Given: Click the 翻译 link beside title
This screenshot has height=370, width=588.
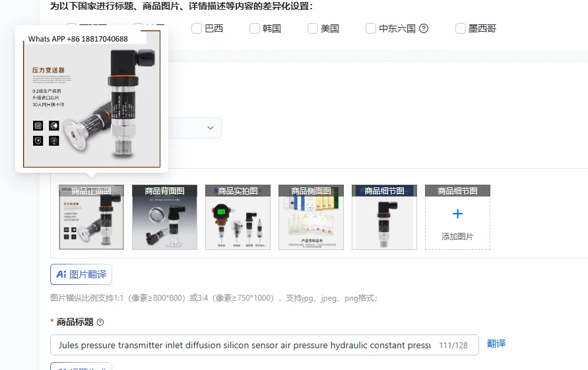Looking at the screenshot, I should [x=496, y=344].
